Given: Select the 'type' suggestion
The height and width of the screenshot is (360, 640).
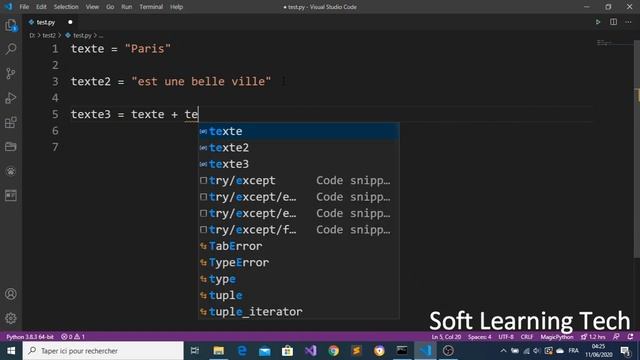Looking at the screenshot, I should click(299, 279).
